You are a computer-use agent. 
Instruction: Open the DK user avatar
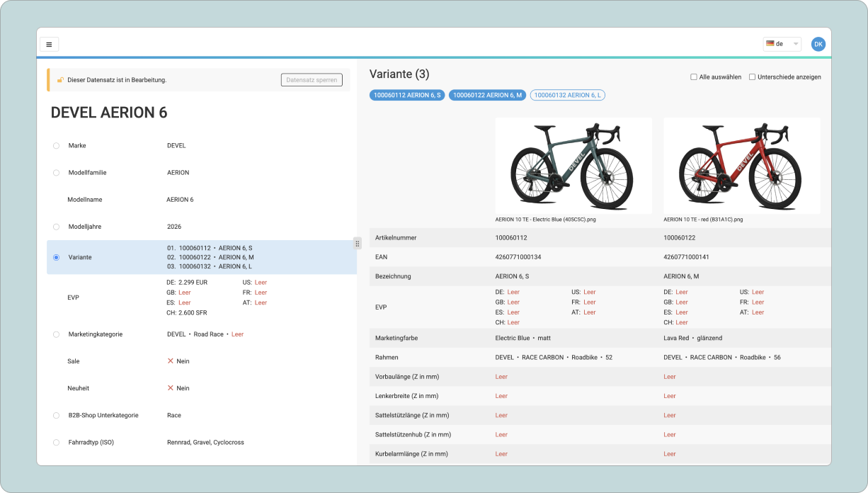pyautogui.click(x=818, y=44)
